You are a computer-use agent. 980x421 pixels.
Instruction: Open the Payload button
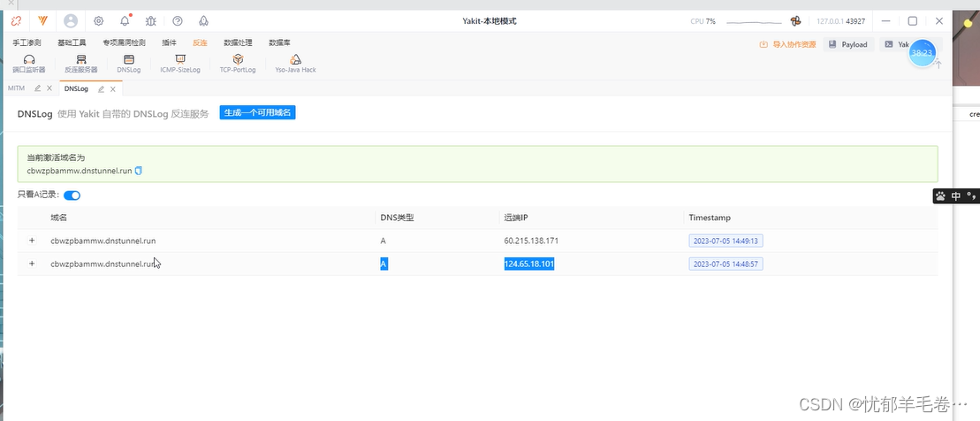pyautogui.click(x=848, y=44)
